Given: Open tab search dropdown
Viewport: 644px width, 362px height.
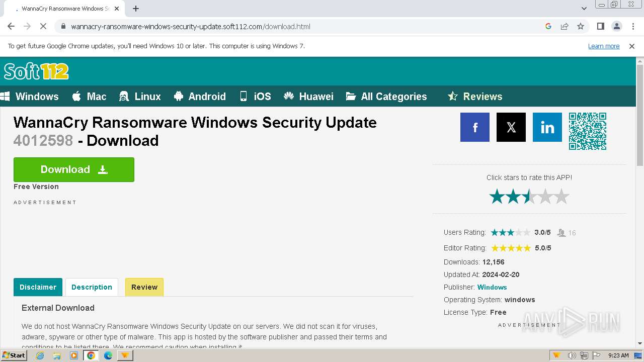Looking at the screenshot, I should pos(584,9).
